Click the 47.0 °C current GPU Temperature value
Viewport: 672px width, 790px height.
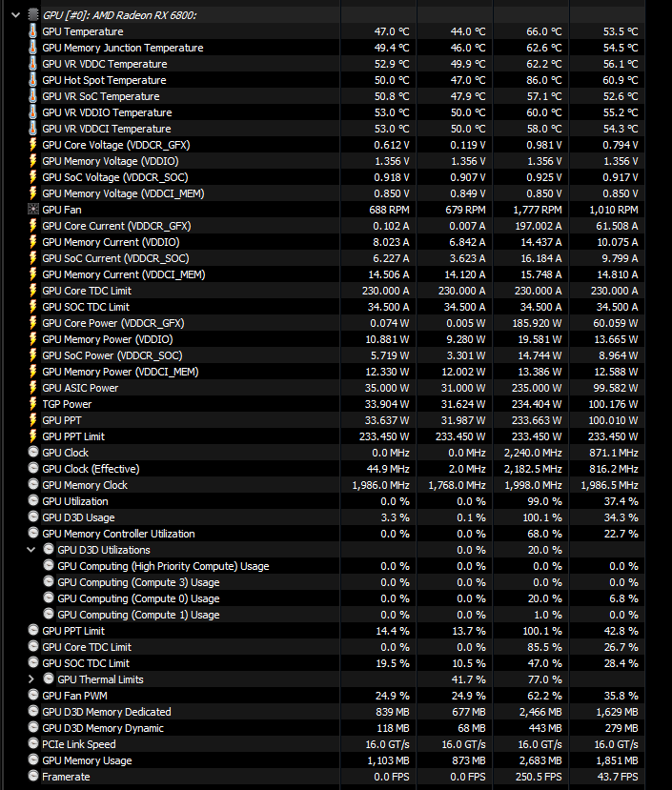(392, 31)
